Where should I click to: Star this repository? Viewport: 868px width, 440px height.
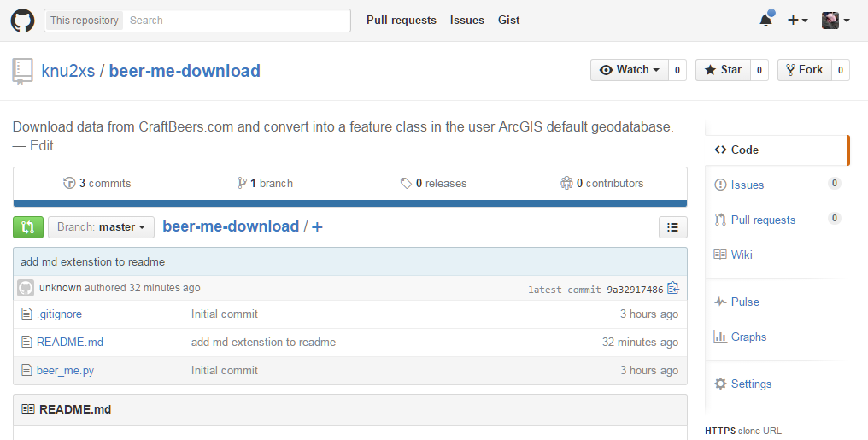(x=723, y=70)
